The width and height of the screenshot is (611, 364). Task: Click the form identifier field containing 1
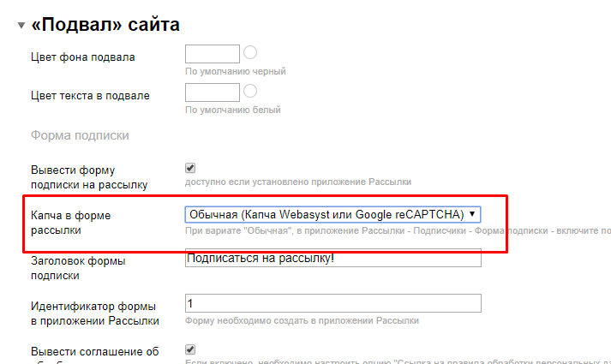pos(332,303)
